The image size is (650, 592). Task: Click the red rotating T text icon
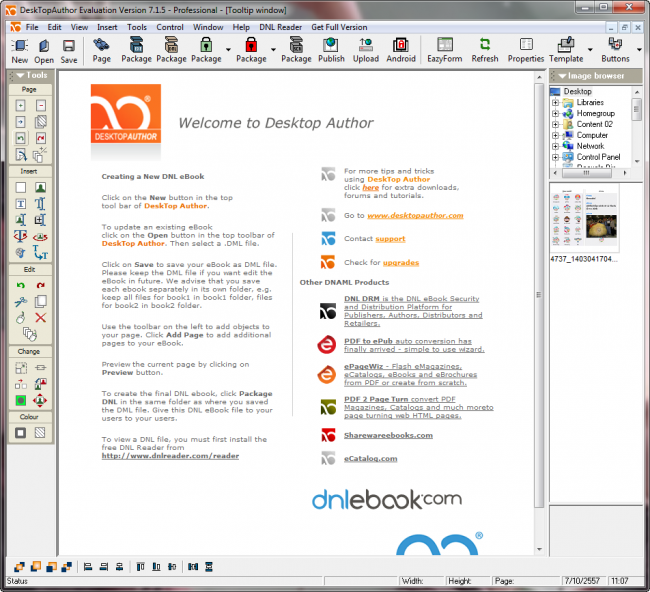pos(20,236)
